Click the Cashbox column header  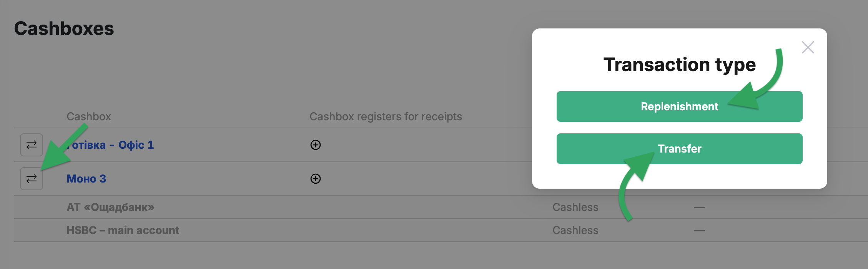[89, 116]
